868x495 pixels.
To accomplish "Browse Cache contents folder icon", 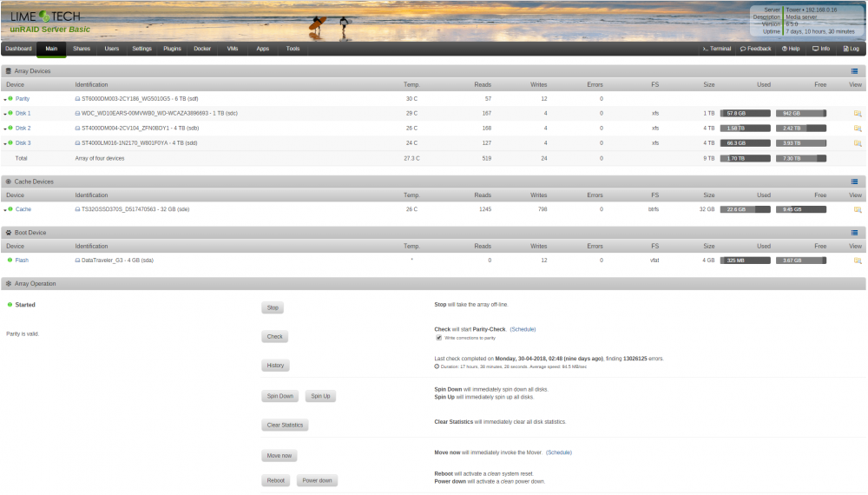I will [x=858, y=210].
